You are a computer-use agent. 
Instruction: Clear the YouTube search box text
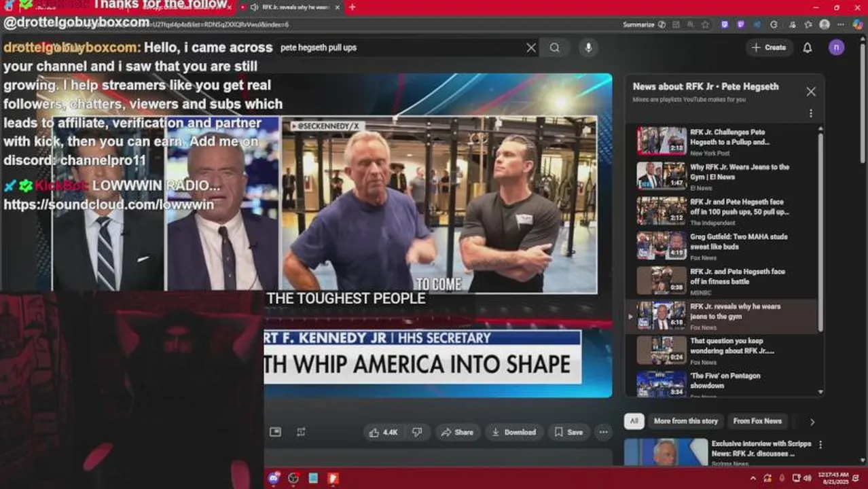(x=531, y=48)
